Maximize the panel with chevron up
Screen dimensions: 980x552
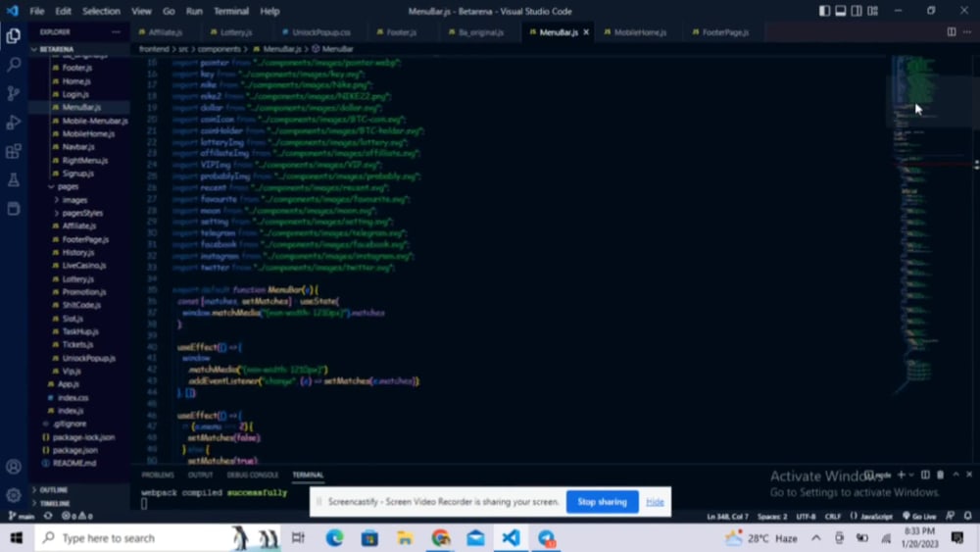(955, 475)
